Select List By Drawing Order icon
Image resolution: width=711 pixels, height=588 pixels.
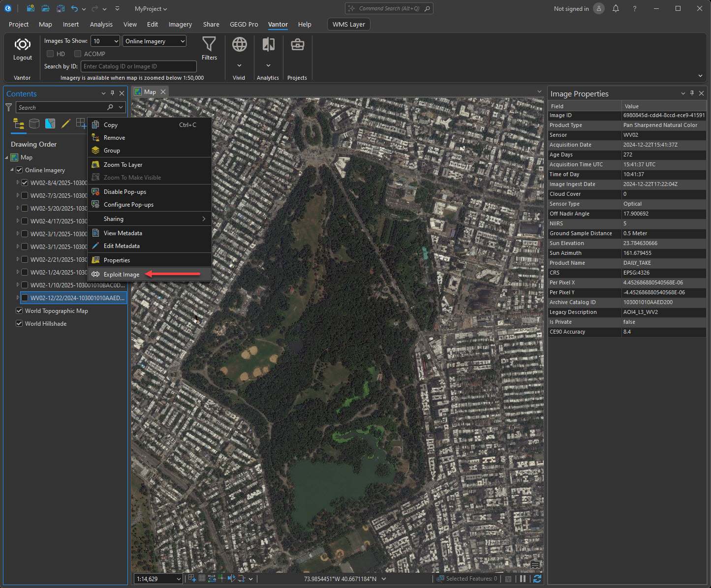(x=19, y=124)
